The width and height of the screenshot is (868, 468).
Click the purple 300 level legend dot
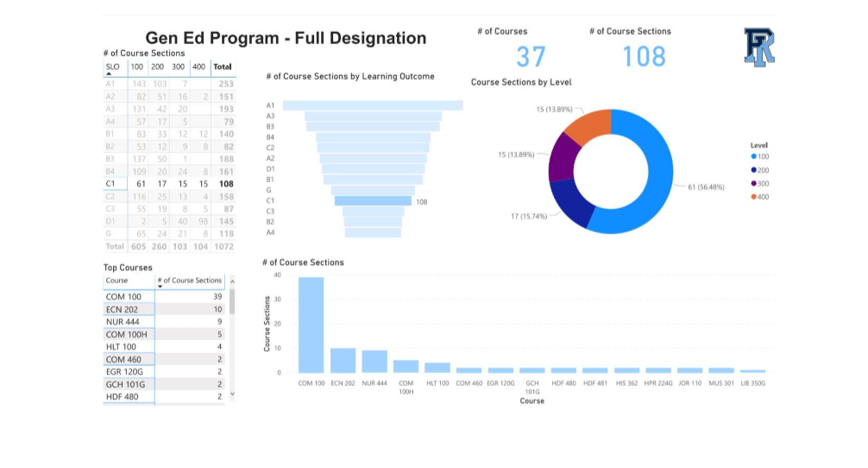pyautogui.click(x=754, y=183)
